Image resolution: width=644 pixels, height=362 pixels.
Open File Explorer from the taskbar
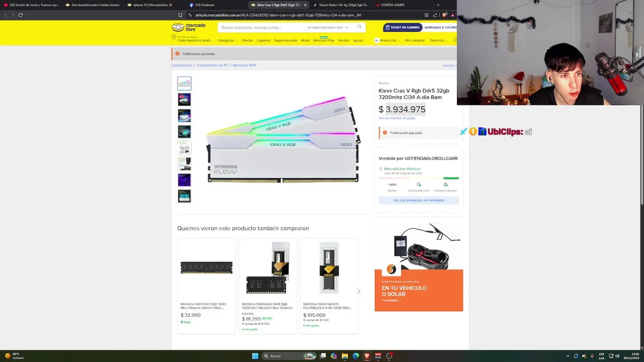(345, 356)
